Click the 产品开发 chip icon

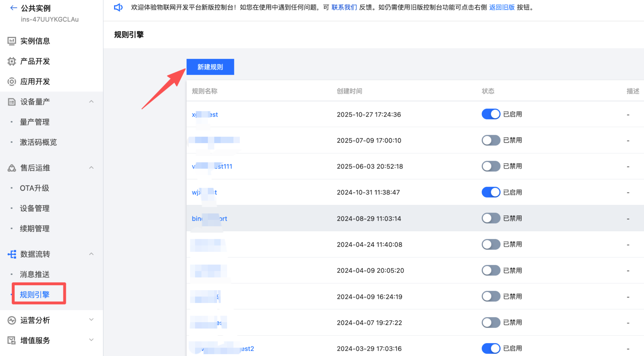(12, 61)
